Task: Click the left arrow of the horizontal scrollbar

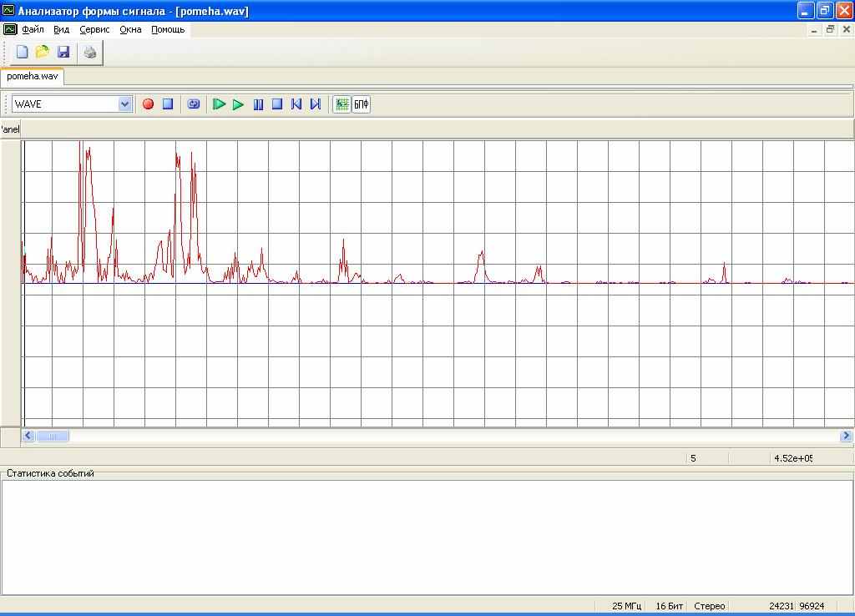Action: pos(28,436)
